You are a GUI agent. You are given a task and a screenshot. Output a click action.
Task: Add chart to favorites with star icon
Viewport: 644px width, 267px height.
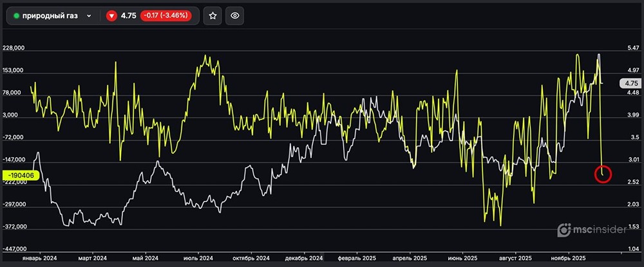coord(213,15)
